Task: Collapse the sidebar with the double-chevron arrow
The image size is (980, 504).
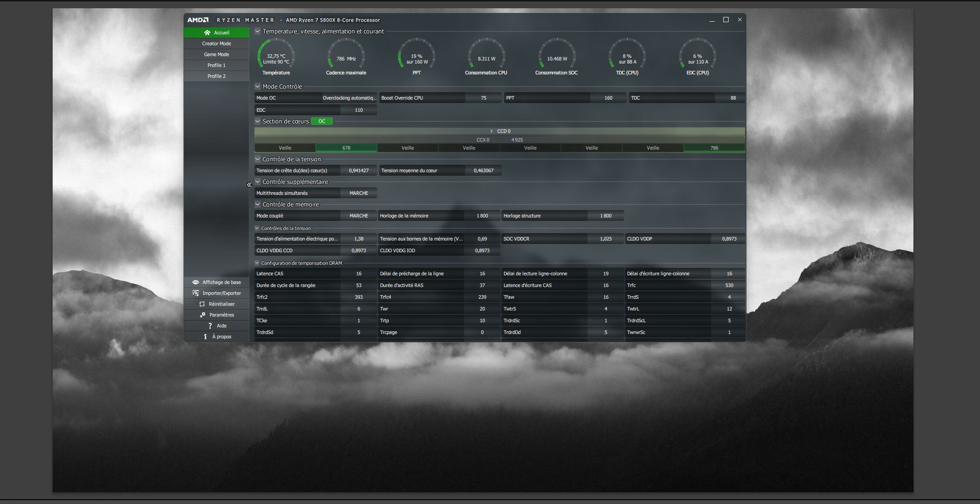Action: [x=249, y=185]
